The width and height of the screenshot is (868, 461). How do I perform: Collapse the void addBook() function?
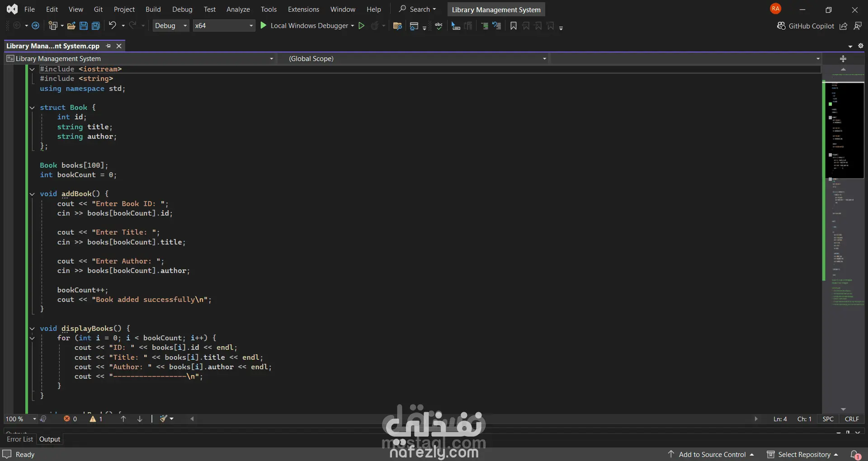32,194
